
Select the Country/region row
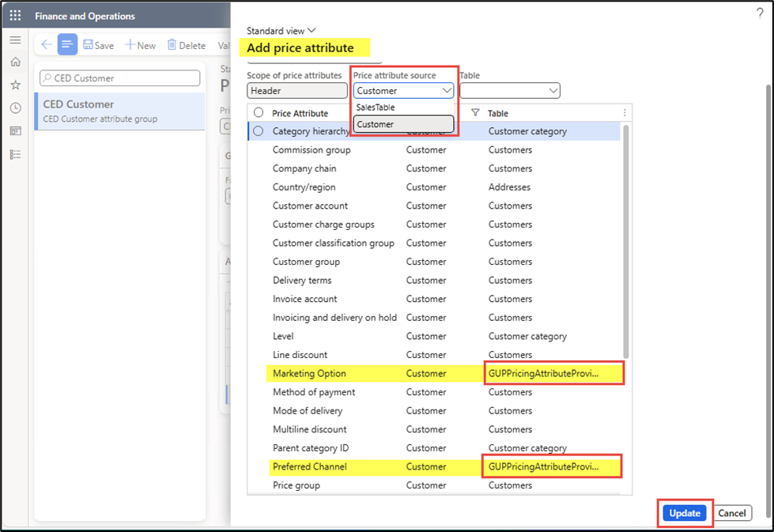[434, 187]
